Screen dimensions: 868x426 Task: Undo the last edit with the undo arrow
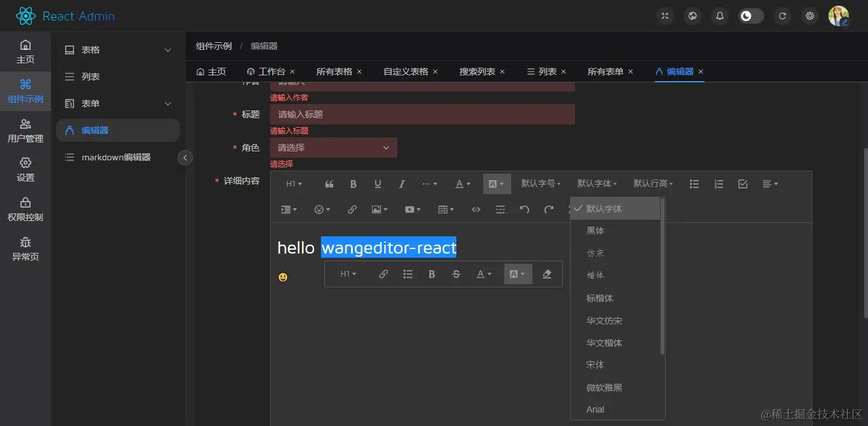pos(525,209)
